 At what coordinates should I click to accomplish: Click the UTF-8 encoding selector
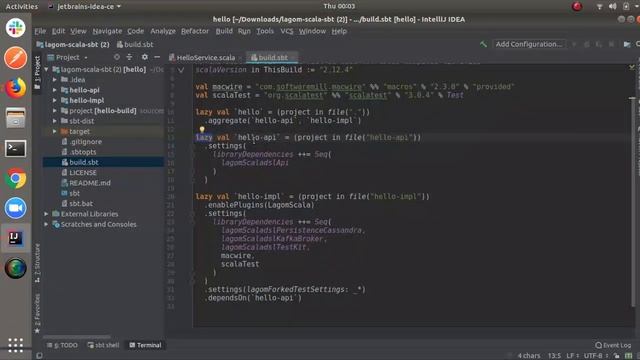coord(595,356)
